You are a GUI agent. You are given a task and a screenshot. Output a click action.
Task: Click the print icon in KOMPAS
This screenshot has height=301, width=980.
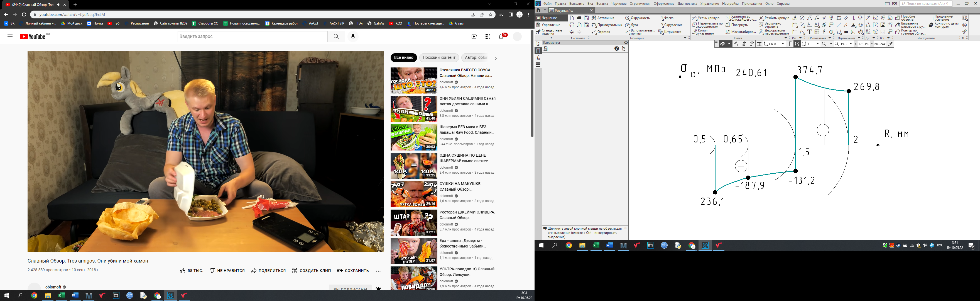click(x=572, y=25)
